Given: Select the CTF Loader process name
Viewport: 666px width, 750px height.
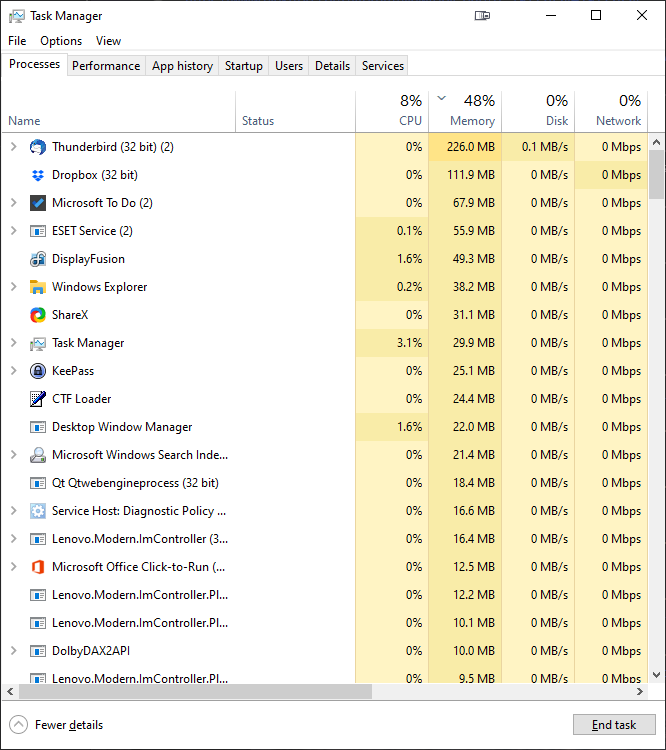Looking at the screenshot, I should pyautogui.click(x=82, y=399).
